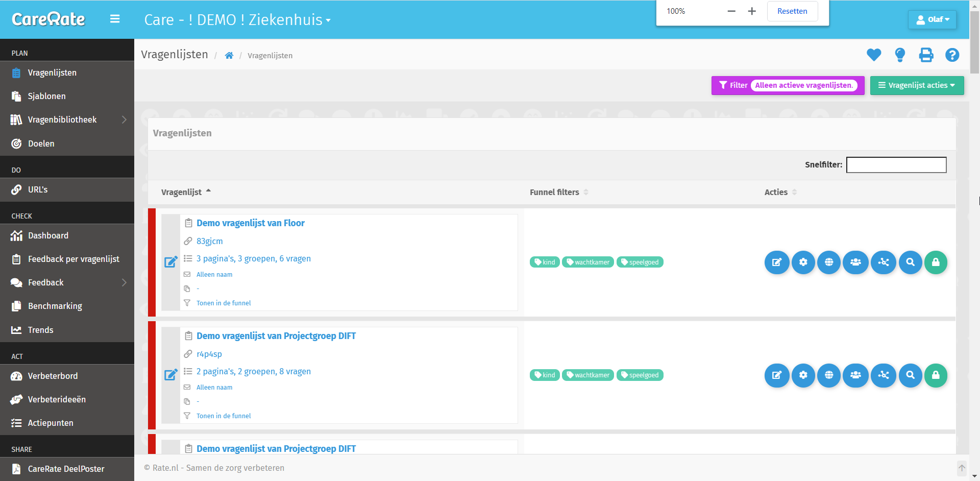The image size is (980, 481).
Task: Expand the Feedback submenu
Action: (67, 282)
